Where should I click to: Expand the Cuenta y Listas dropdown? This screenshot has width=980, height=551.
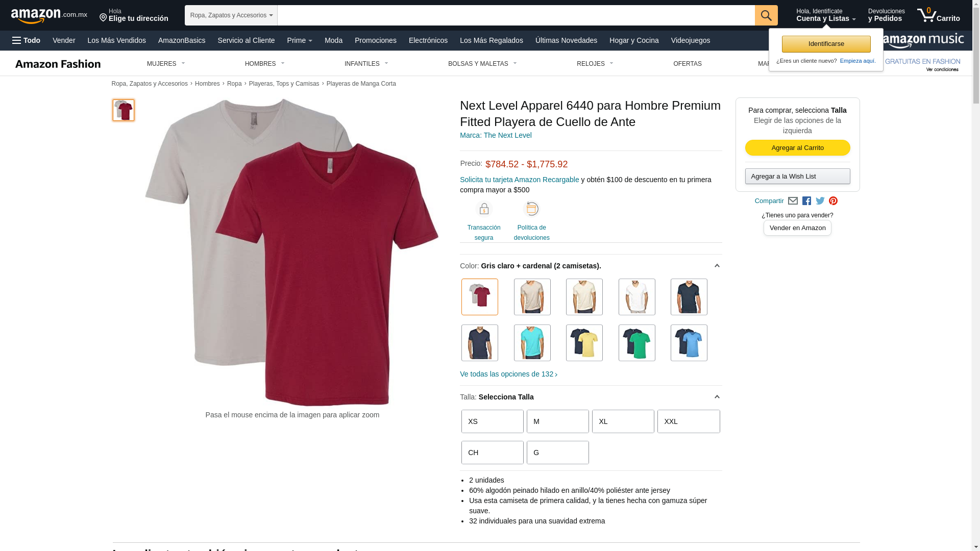click(826, 15)
